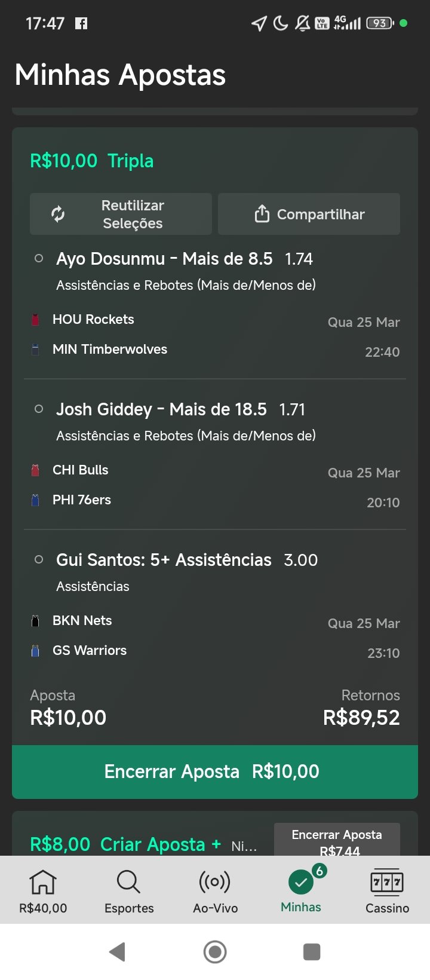The height and width of the screenshot is (980, 430).
Task: Tap the Reutilizar Seleções refresh icon
Action: pos(58,214)
